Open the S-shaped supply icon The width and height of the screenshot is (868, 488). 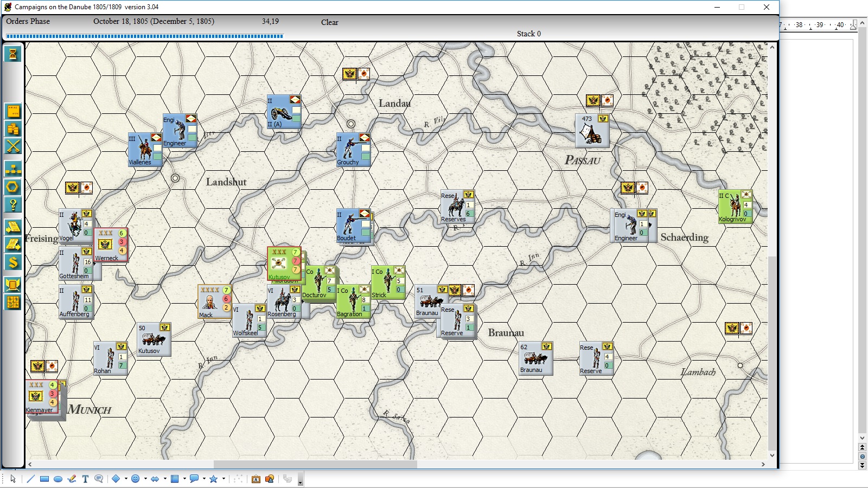pos(13,262)
